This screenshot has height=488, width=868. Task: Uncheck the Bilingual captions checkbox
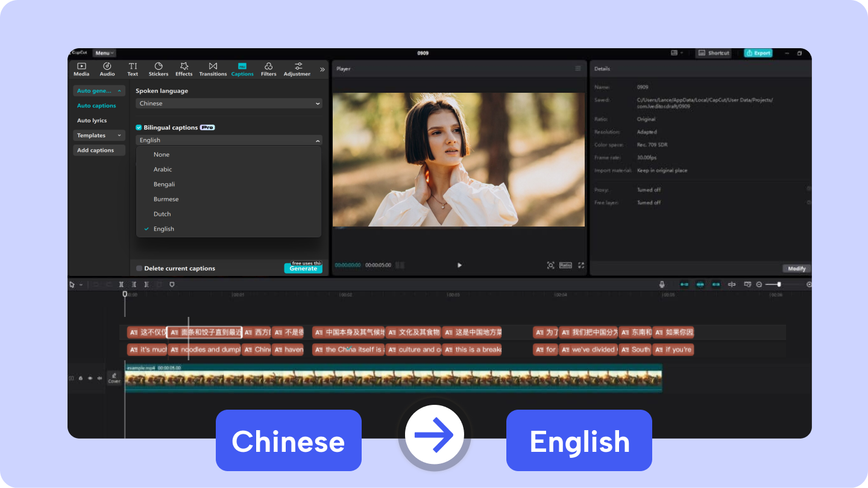point(139,128)
